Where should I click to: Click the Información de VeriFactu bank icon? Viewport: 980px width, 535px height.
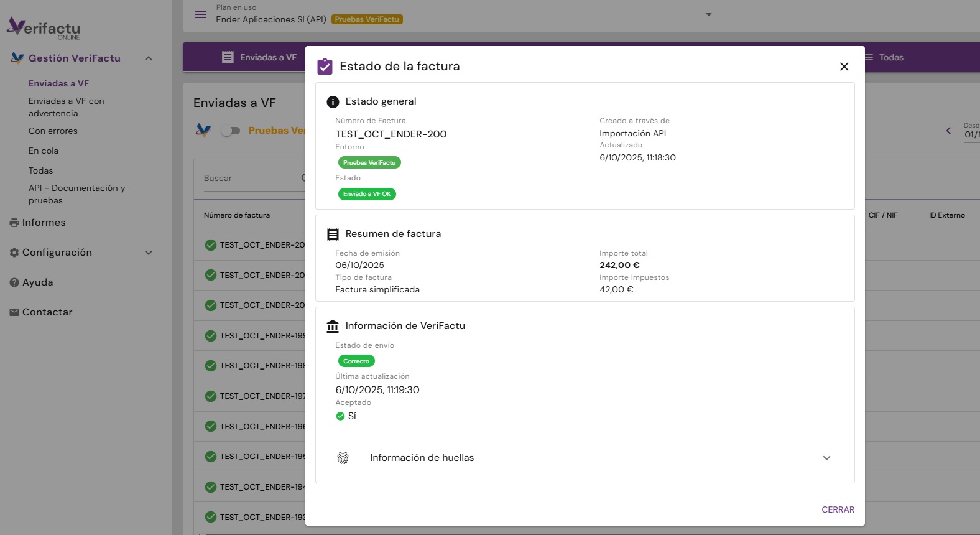(x=333, y=327)
